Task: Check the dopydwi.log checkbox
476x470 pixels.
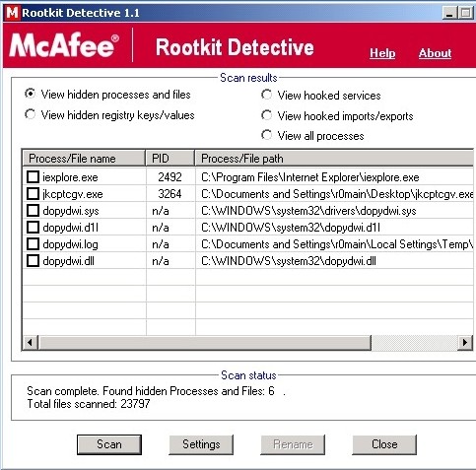Action: click(33, 244)
